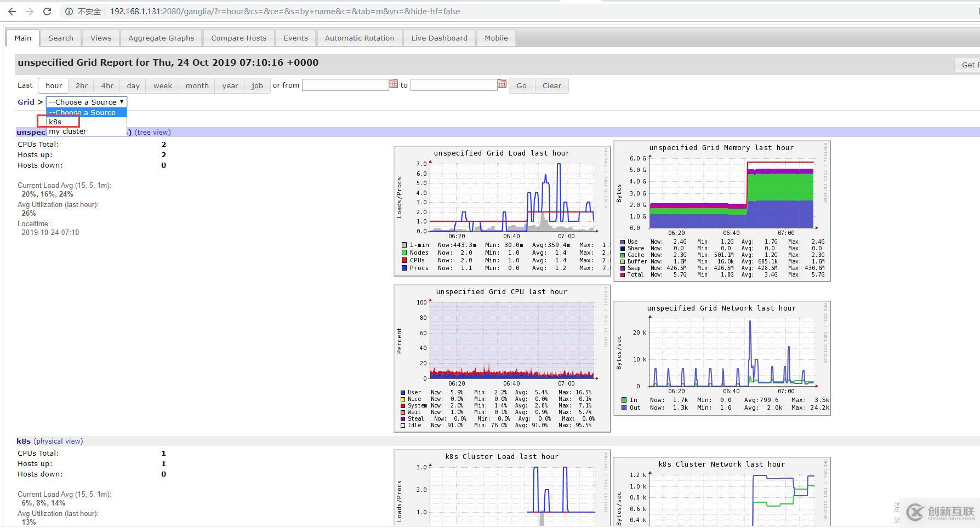Screen dimensions: 980x528
Task: Set time range to week
Action: click(162, 85)
